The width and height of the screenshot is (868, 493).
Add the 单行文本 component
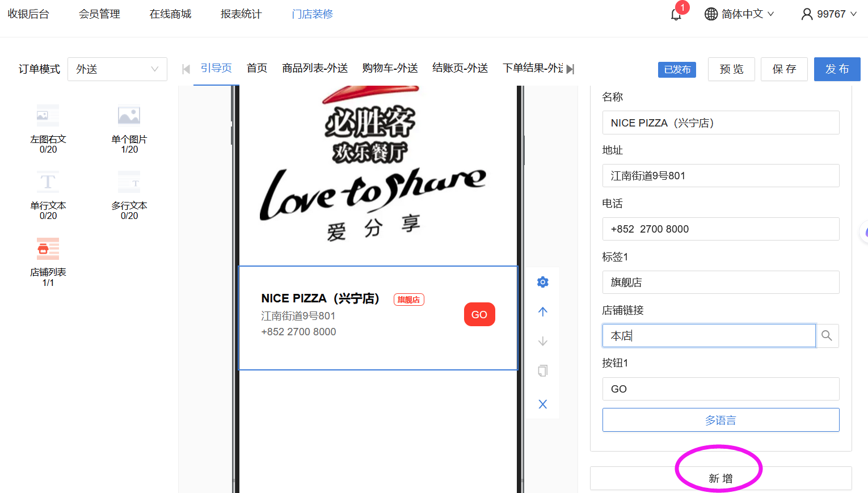point(48,195)
